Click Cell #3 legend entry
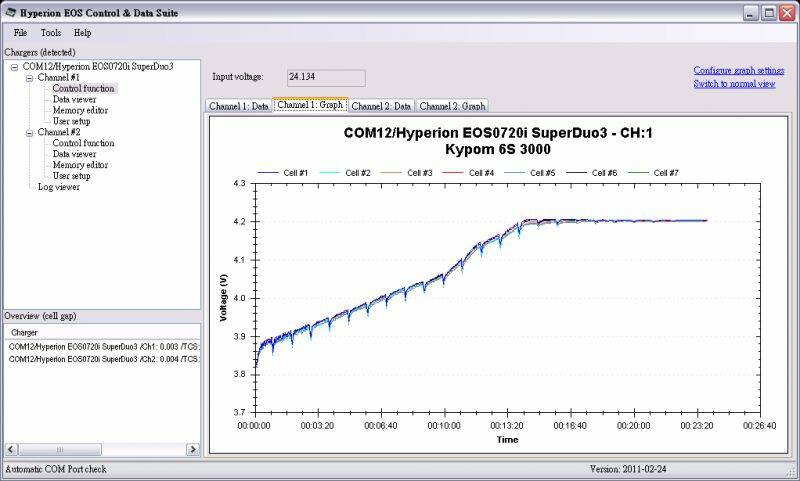The width and height of the screenshot is (800, 481). [407, 173]
